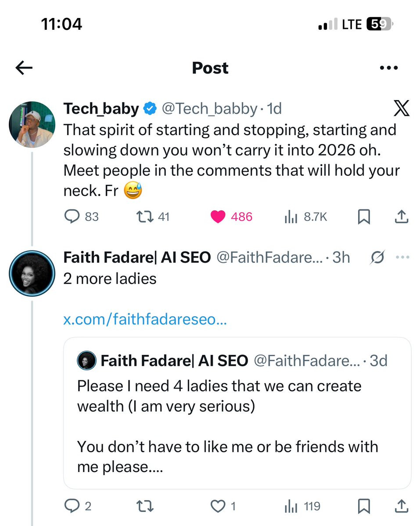420x526 pixels.
Task: Tap the reply icon with 83 comments
Action: click(72, 216)
